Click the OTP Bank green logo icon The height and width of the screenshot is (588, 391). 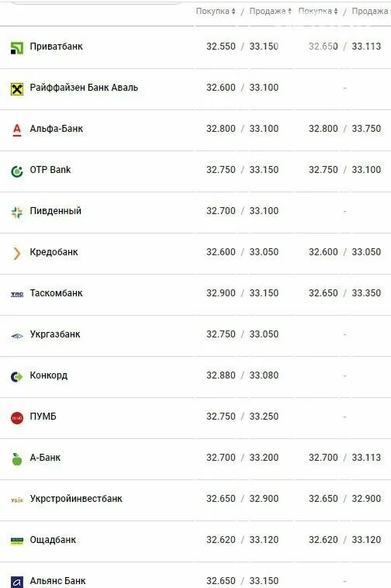pos(17,171)
